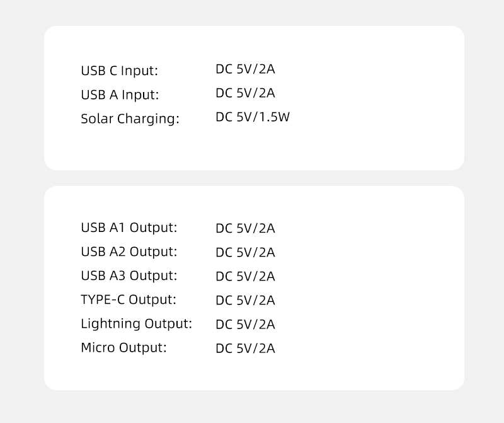Select the USB A2 Output DC 5V/2A value
504x423 pixels.
(x=245, y=253)
